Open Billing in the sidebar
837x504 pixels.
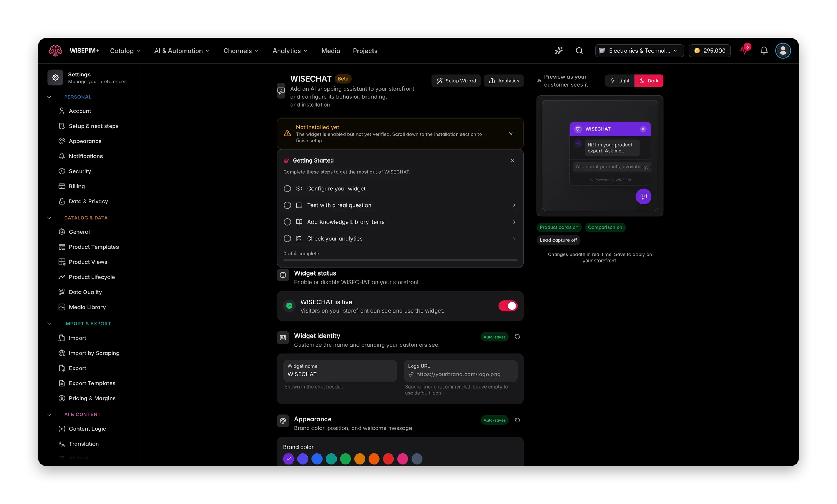coord(77,186)
